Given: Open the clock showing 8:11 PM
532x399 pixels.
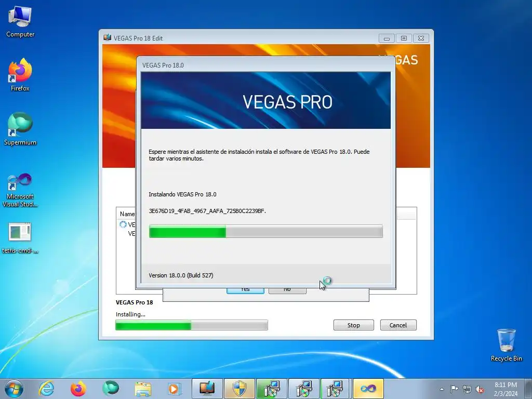Looking at the screenshot, I should point(506,389).
